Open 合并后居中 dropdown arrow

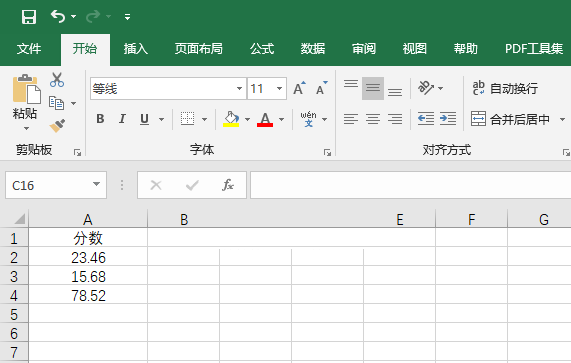coord(562,119)
